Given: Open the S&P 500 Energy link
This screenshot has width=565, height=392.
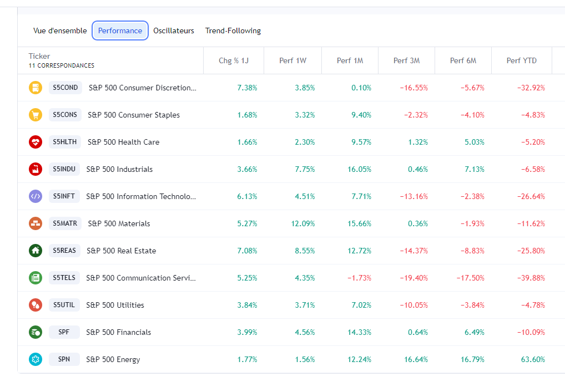Looking at the screenshot, I should coord(113,359).
